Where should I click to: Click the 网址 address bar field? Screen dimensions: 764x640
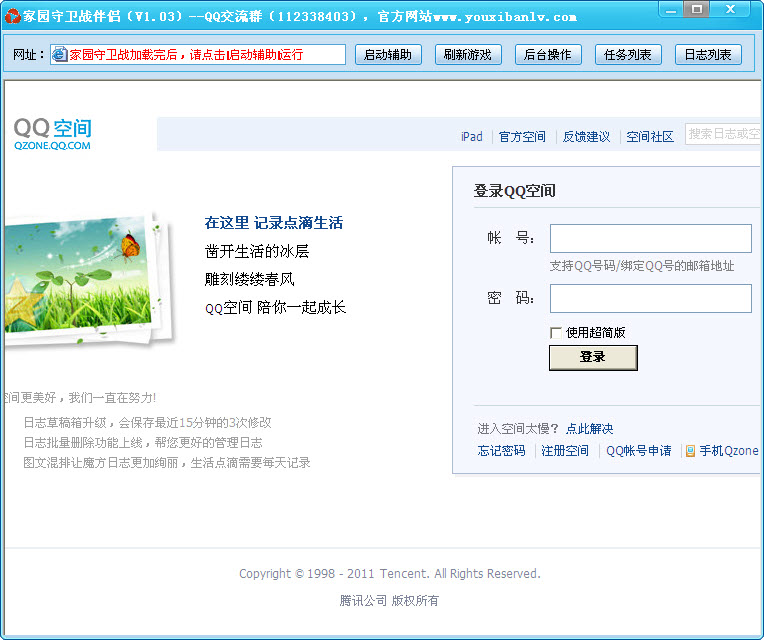(198, 55)
